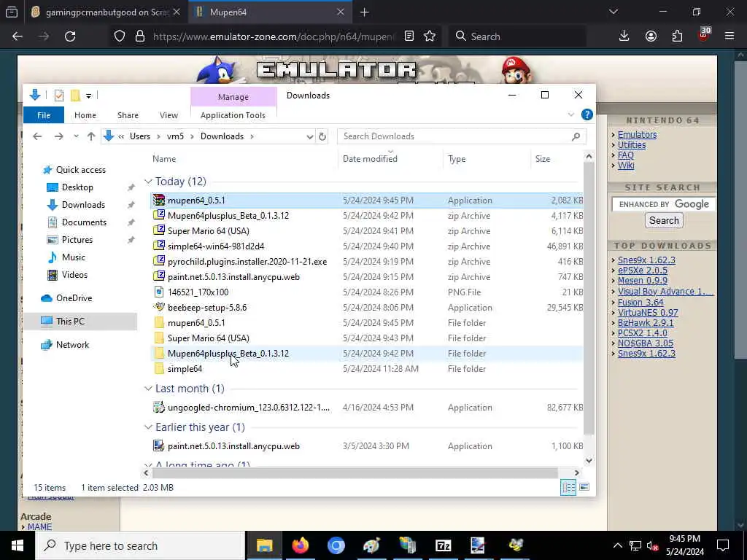Screen dimensions: 747x560
Task: Open Paint.NET palette icon in taskbar
Action: click(x=371, y=545)
